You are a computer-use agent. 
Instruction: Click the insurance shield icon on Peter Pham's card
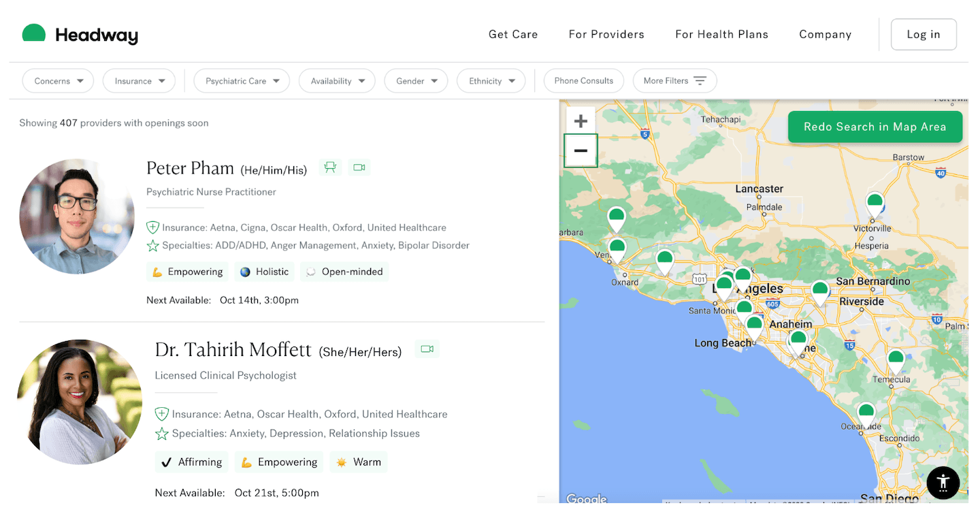point(152,227)
